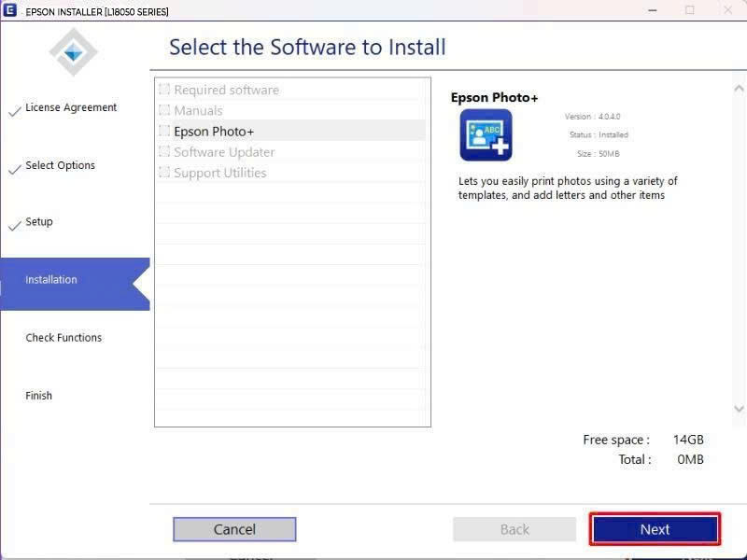Image resolution: width=747 pixels, height=560 pixels.
Task: Select the Check Functions step
Action: click(x=63, y=338)
